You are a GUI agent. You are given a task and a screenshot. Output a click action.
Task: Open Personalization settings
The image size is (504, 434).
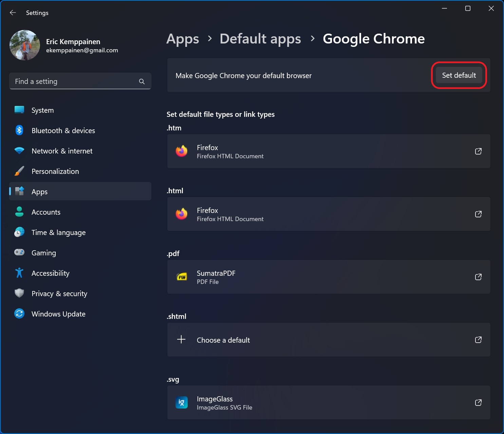[x=80, y=171]
